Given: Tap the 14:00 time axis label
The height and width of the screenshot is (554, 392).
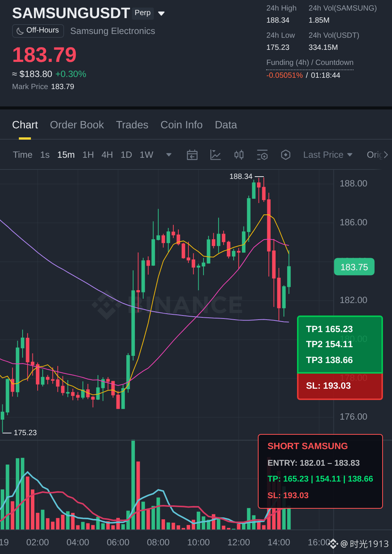Looking at the screenshot, I should click(279, 542).
